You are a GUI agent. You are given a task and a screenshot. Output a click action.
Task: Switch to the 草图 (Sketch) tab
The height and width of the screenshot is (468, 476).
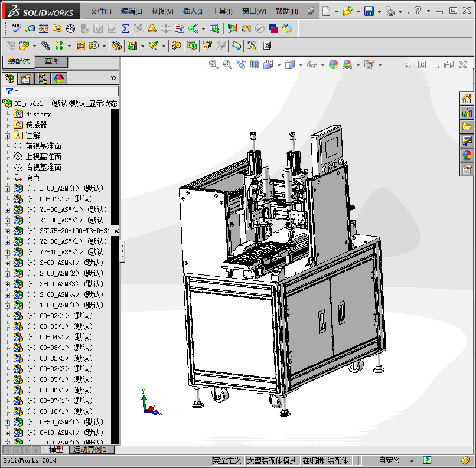[51, 61]
